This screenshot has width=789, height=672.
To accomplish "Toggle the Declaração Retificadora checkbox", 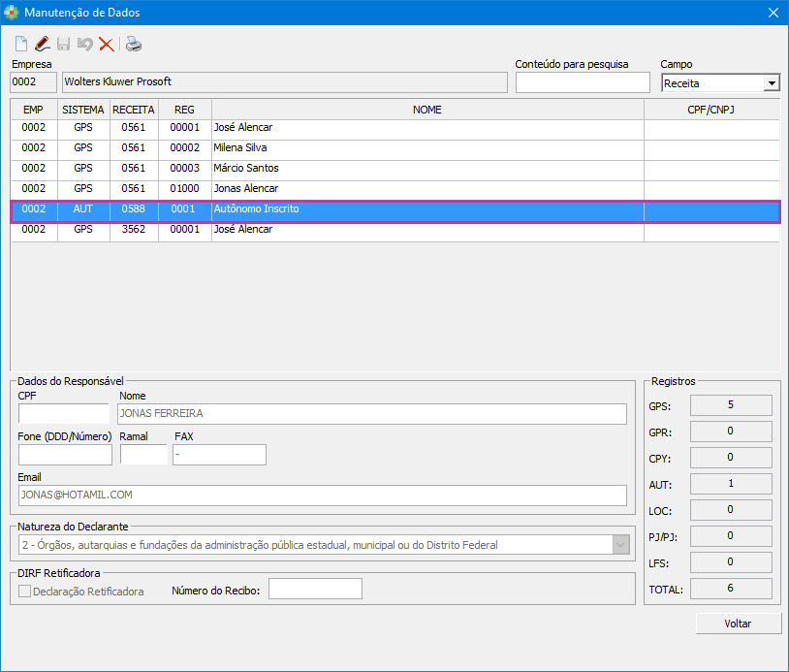I will click(x=25, y=591).
